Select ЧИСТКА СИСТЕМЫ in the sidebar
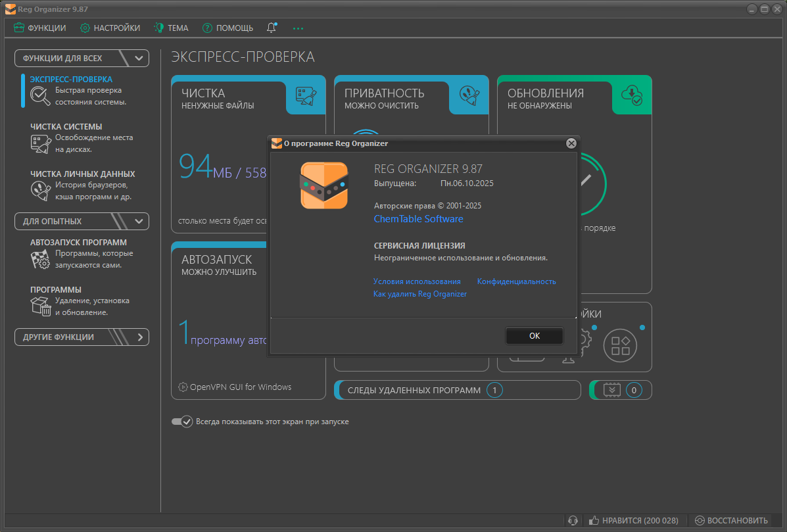 (x=66, y=127)
